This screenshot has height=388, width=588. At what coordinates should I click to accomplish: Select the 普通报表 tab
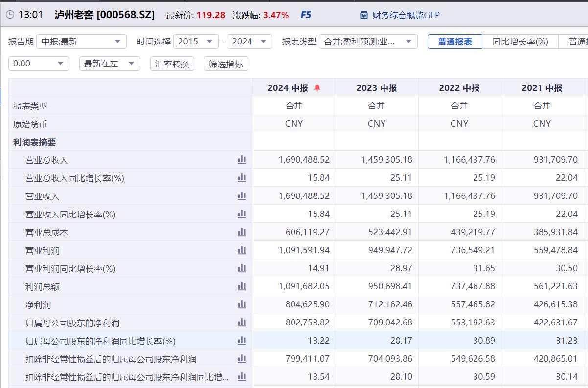coord(454,42)
